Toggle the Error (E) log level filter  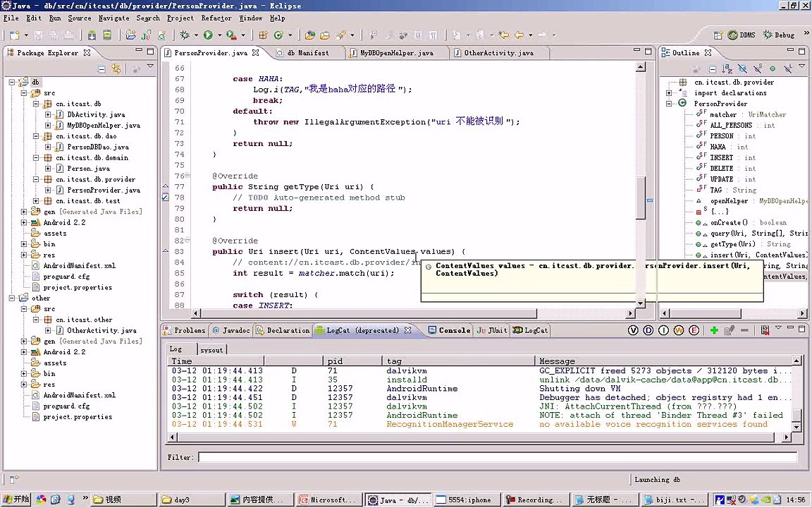point(694,330)
